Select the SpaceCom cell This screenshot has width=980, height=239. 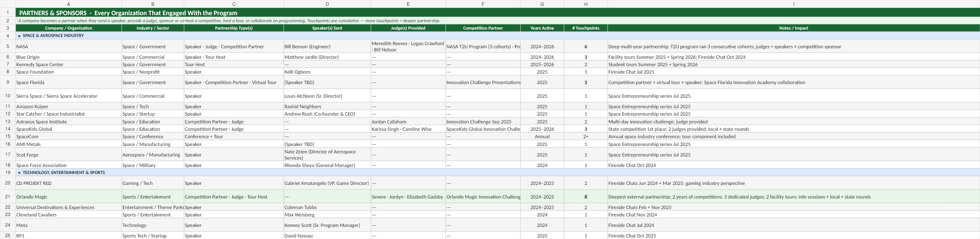click(69, 136)
